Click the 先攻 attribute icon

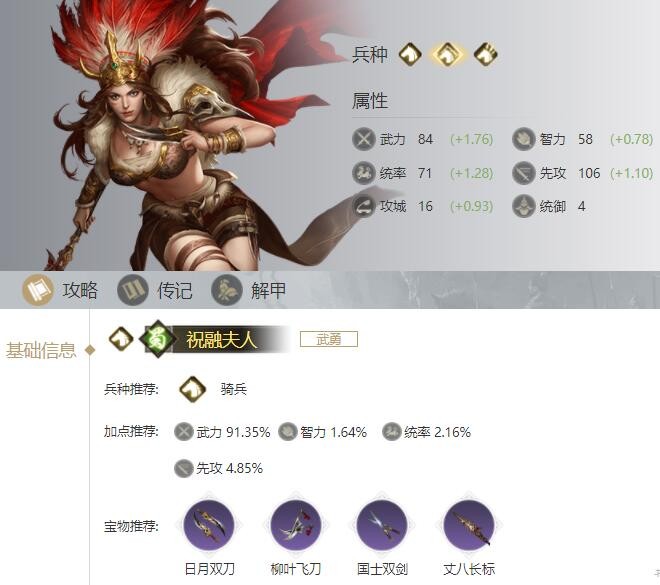pos(524,173)
